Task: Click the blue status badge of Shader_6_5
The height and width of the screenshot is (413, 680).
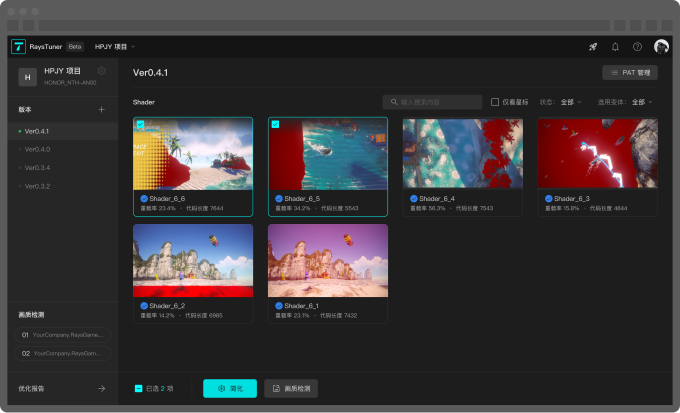Action: point(279,199)
